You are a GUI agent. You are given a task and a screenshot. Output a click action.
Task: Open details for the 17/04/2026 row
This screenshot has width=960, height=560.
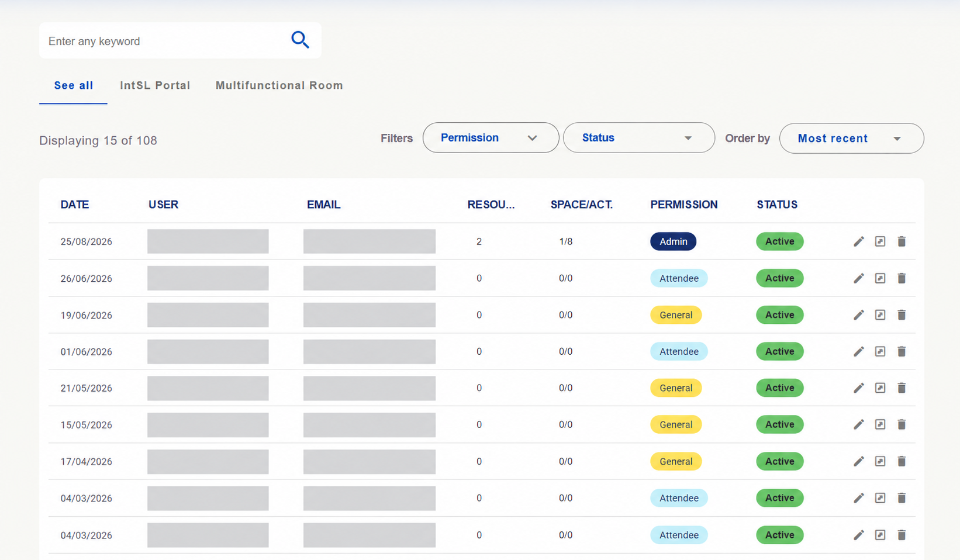click(x=880, y=461)
